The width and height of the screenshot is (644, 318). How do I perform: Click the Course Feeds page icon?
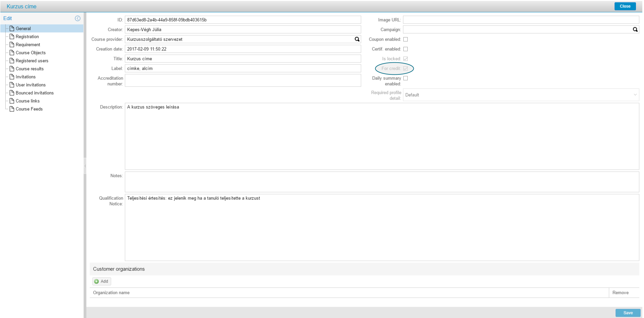pos(12,109)
